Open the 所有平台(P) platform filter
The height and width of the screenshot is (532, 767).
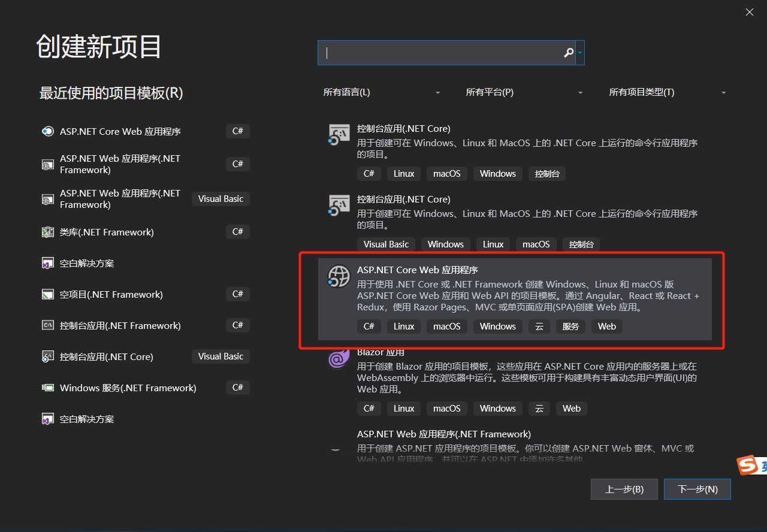tap(524, 92)
